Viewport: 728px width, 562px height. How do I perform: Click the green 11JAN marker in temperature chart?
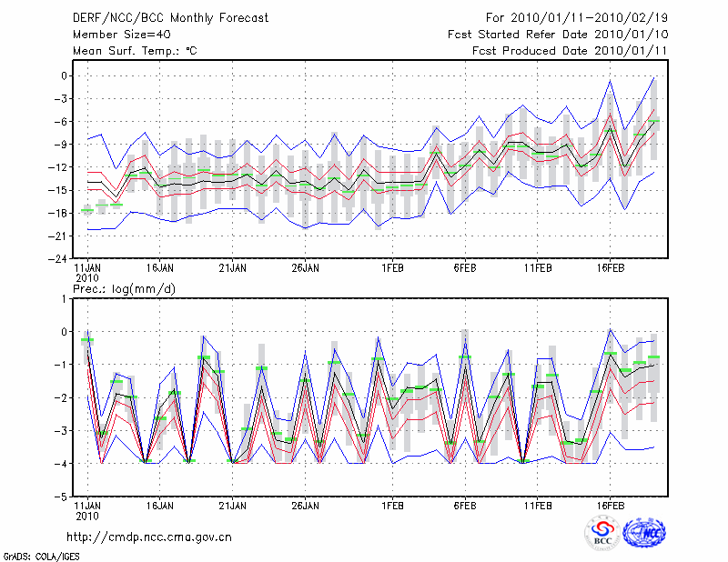(x=87, y=210)
